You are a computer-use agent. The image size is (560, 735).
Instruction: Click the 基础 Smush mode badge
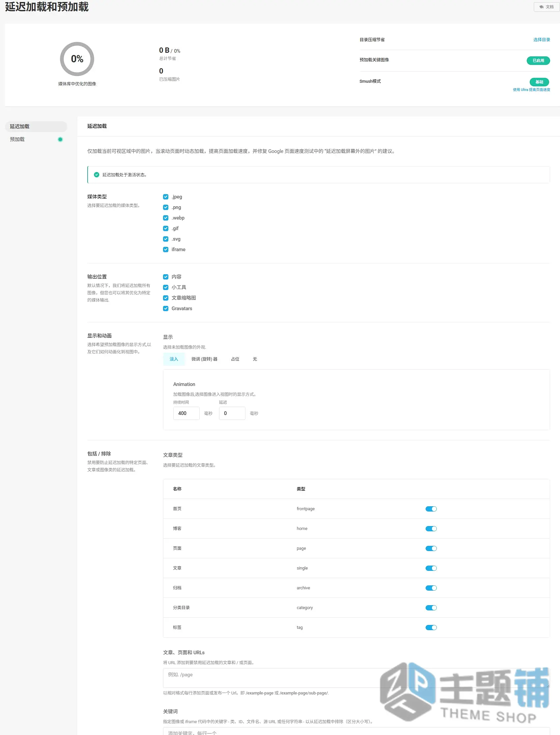click(539, 82)
